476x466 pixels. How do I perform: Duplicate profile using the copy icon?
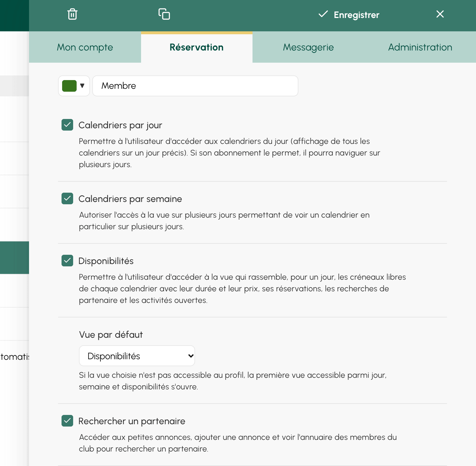click(x=164, y=14)
